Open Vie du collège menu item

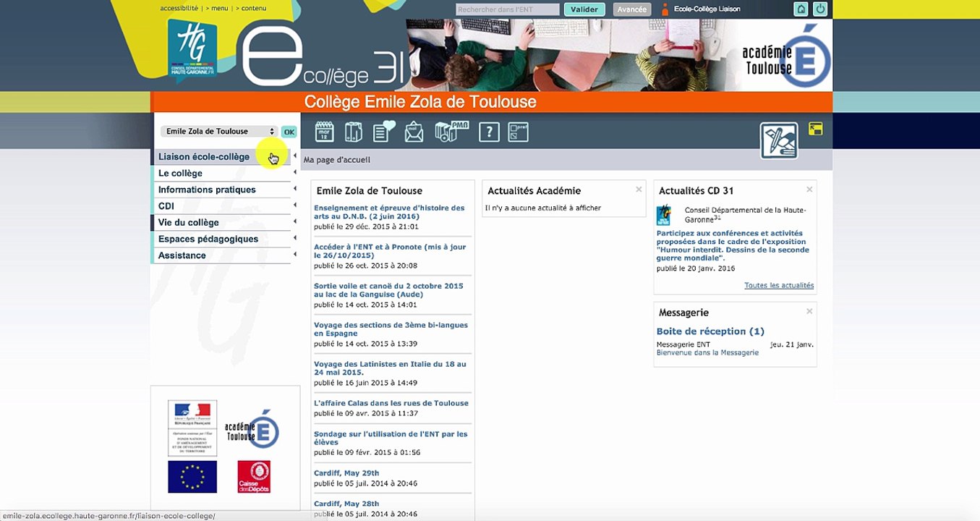click(x=188, y=222)
